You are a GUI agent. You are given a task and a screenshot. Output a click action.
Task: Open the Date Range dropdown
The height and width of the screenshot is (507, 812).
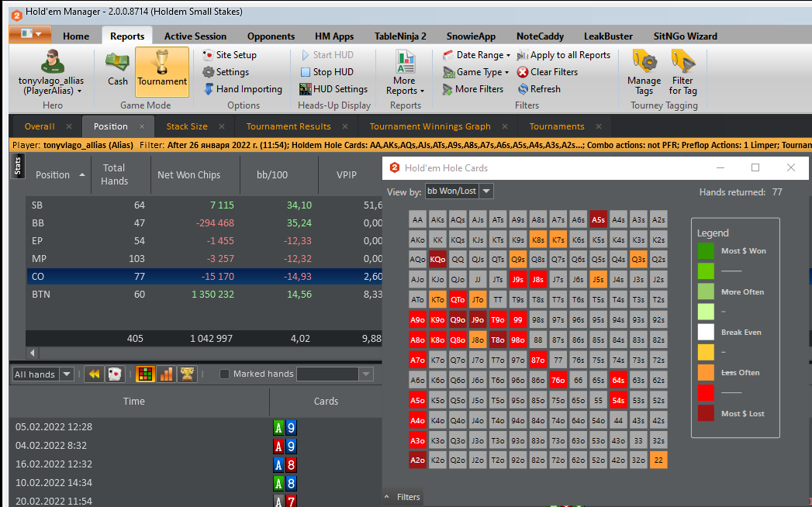476,55
